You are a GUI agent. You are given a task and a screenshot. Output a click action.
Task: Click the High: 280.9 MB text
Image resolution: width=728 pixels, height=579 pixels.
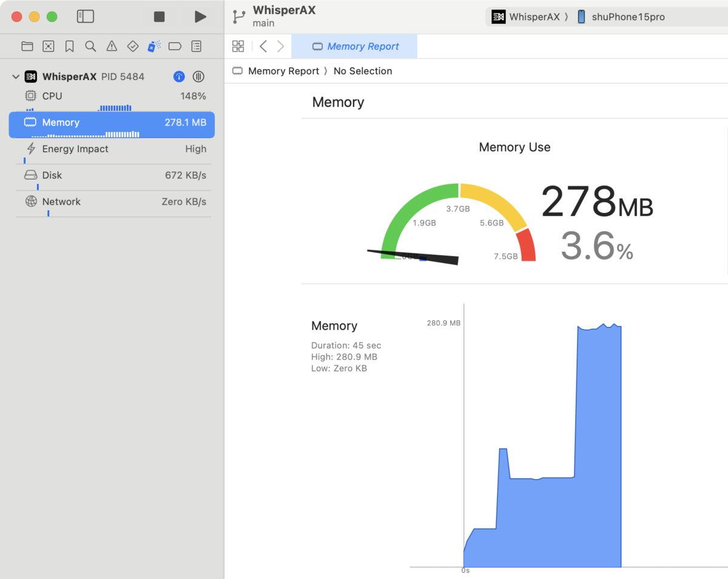[x=344, y=357]
